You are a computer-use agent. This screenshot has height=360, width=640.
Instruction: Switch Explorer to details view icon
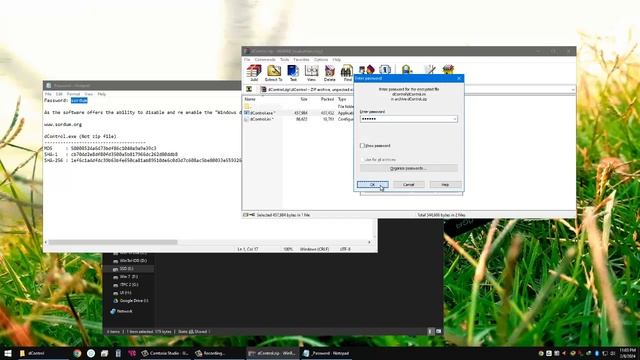point(430,331)
